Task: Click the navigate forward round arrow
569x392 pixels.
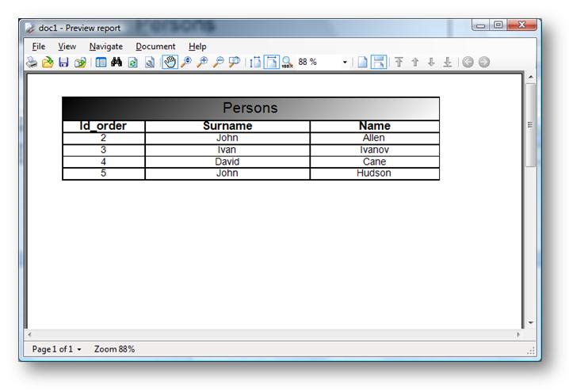Action: [x=484, y=62]
